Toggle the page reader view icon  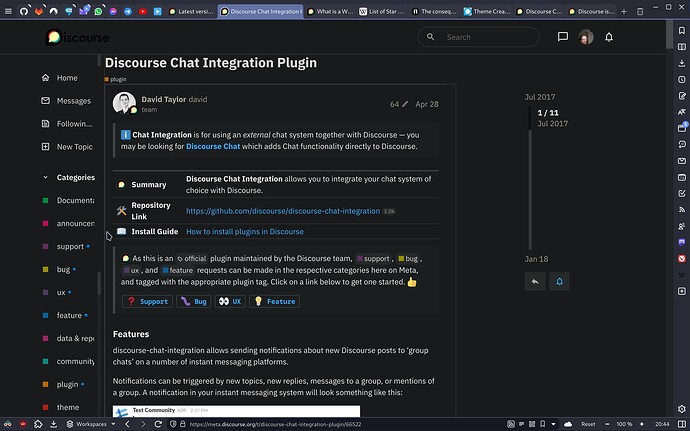click(521, 424)
